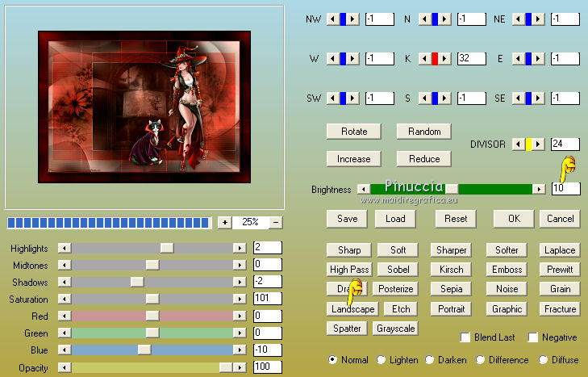Zoom in preview with plus button
Screen dimensions: 588x377
pos(224,222)
